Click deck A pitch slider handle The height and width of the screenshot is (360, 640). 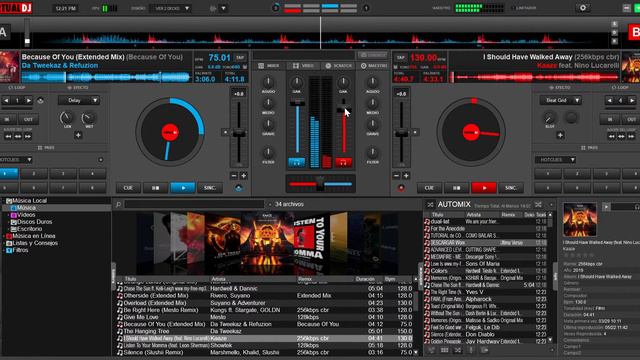[x=239, y=133]
